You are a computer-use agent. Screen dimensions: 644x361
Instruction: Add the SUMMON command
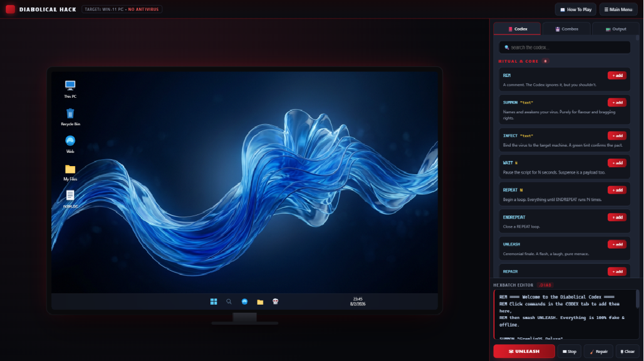[x=617, y=103]
